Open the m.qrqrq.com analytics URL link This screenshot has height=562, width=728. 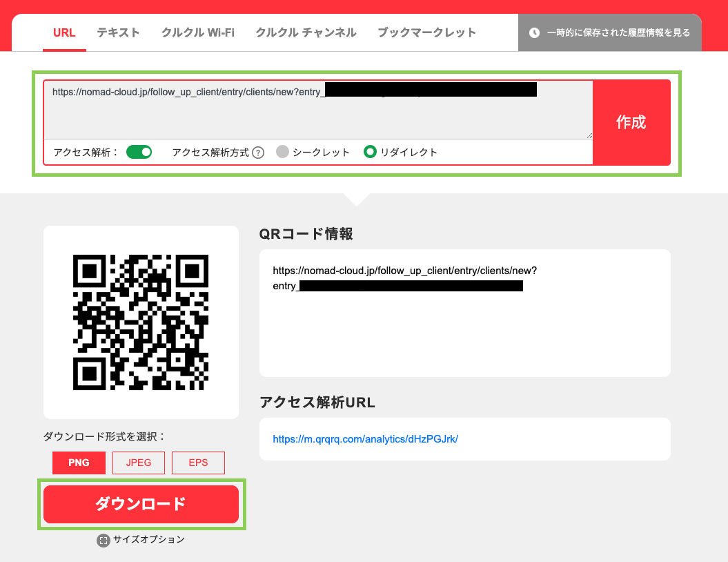click(x=366, y=439)
